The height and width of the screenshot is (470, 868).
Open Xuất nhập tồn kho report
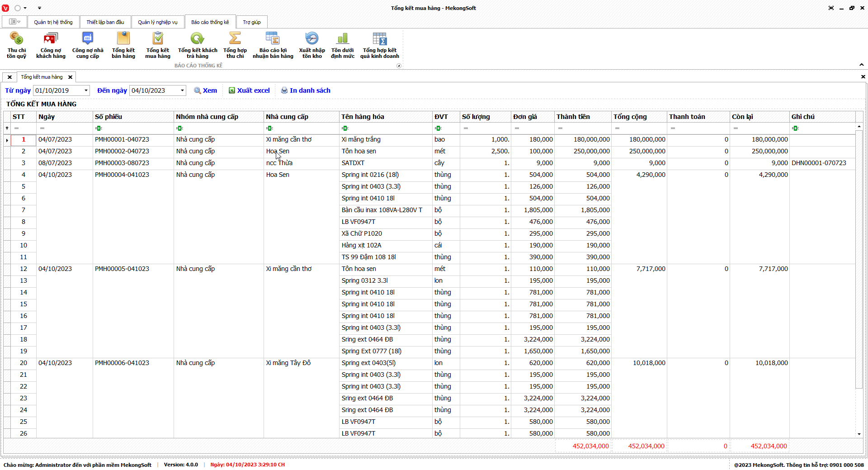(312, 45)
